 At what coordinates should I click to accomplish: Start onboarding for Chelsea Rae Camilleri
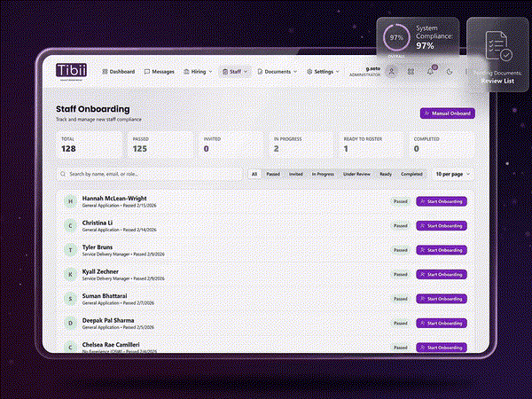click(x=442, y=348)
